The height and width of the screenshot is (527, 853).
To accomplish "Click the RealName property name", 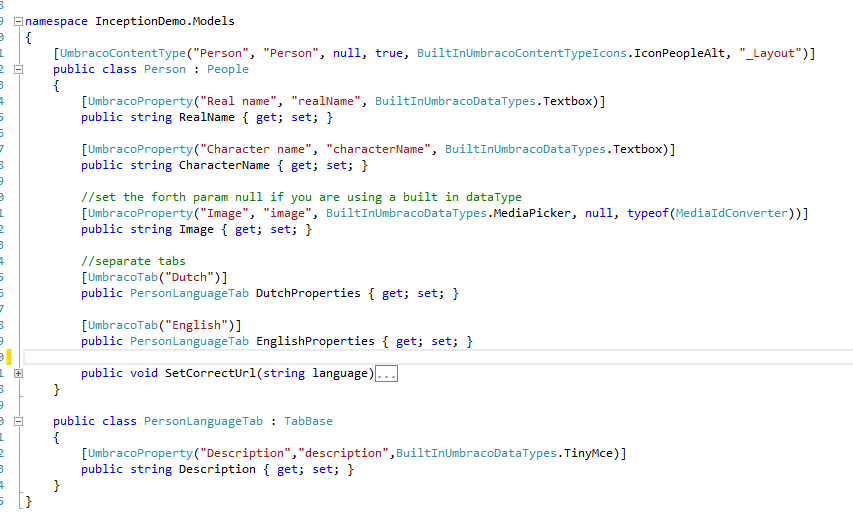I will [x=207, y=117].
